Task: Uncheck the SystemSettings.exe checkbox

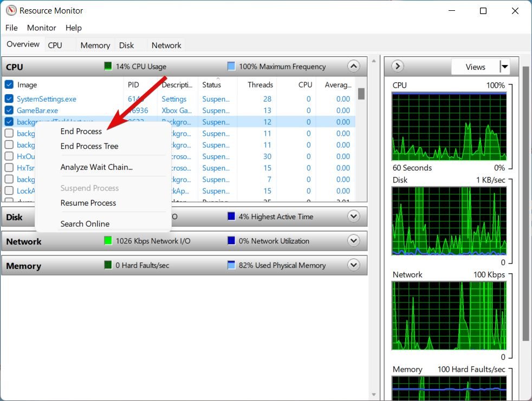Action: point(9,99)
